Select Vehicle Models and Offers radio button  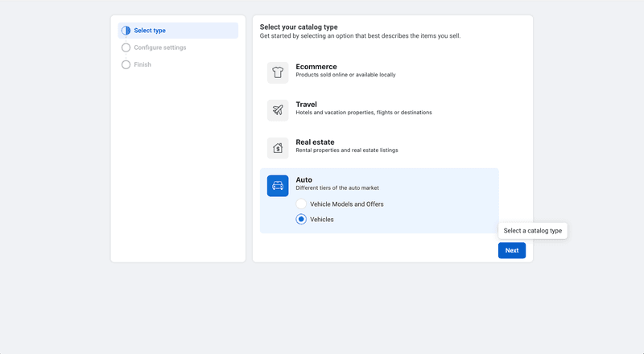pos(301,204)
